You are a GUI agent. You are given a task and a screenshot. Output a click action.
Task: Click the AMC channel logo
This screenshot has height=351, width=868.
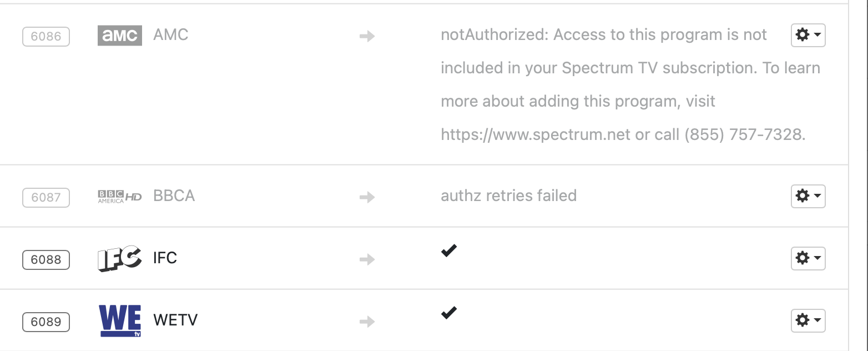pos(119,36)
